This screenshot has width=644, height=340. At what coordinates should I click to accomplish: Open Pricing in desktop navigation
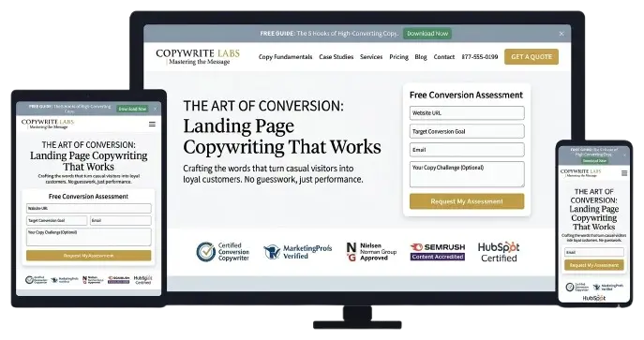click(x=398, y=57)
